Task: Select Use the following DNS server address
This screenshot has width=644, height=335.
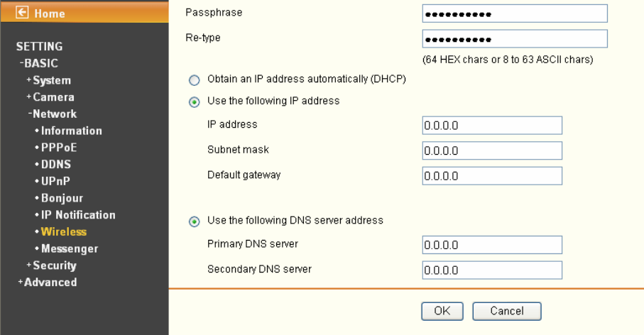Action: (195, 221)
